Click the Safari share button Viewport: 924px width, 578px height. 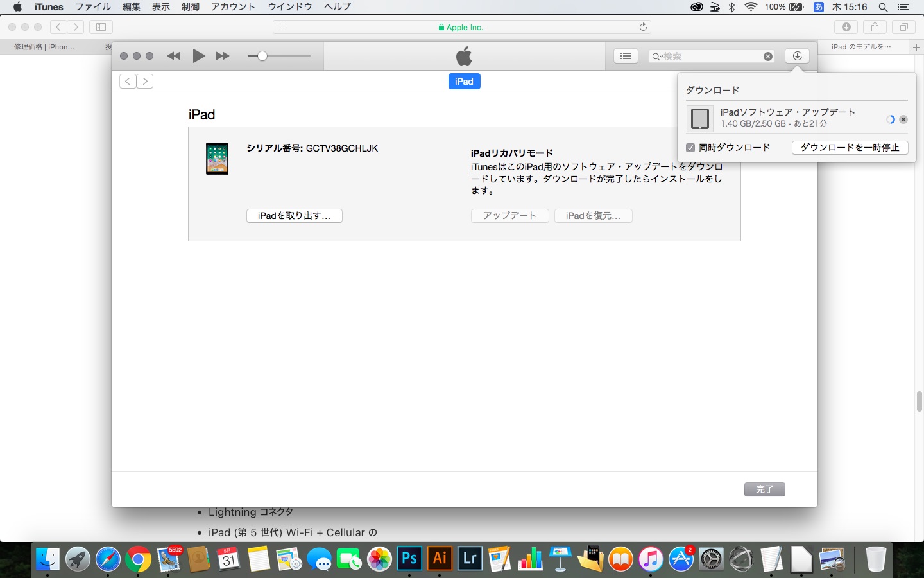click(x=875, y=27)
